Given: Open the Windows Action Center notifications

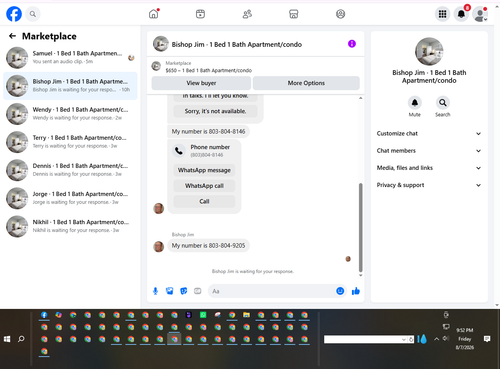Looking at the screenshot, I should point(487,339).
